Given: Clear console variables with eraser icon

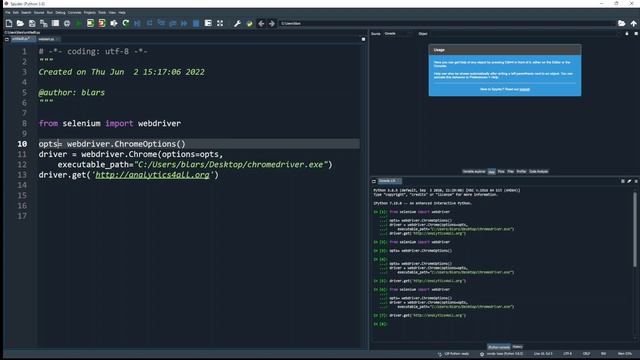Looking at the screenshot, I should (629, 181).
